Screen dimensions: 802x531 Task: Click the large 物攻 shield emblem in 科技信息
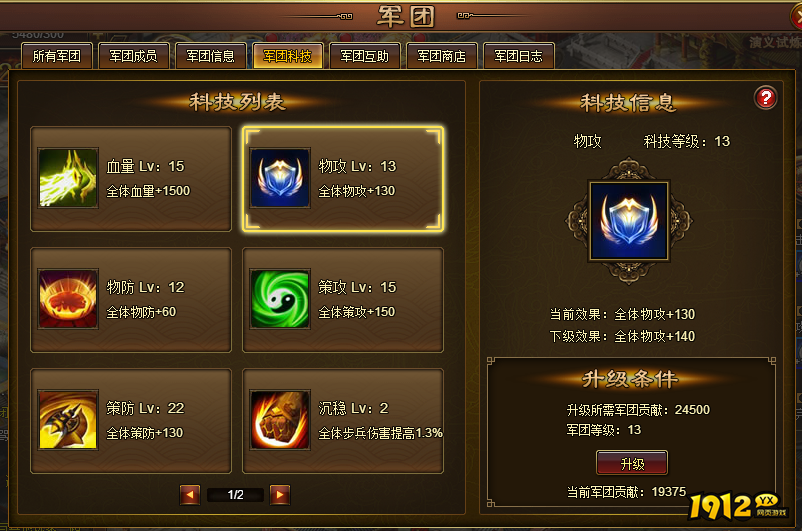(629, 220)
